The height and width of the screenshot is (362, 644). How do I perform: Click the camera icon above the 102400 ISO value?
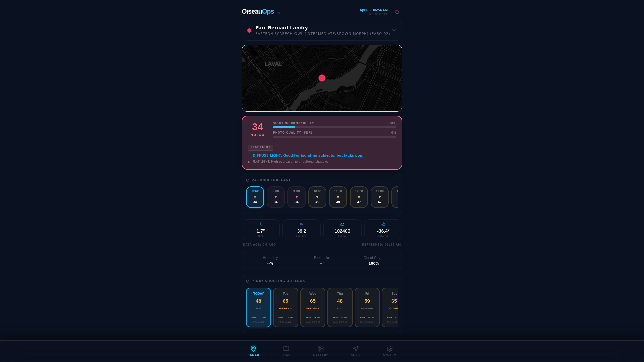point(342,224)
